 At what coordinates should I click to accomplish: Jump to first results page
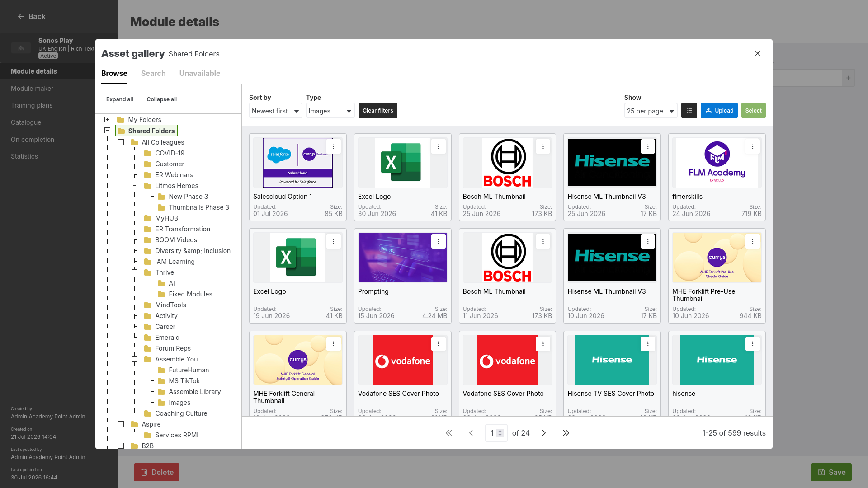pos(449,433)
